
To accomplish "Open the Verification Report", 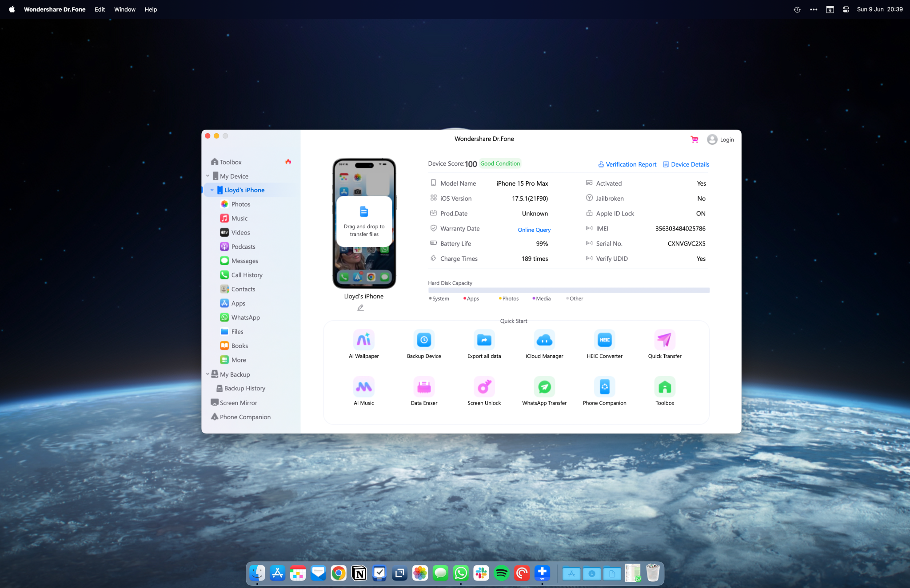I will (x=631, y=164).
